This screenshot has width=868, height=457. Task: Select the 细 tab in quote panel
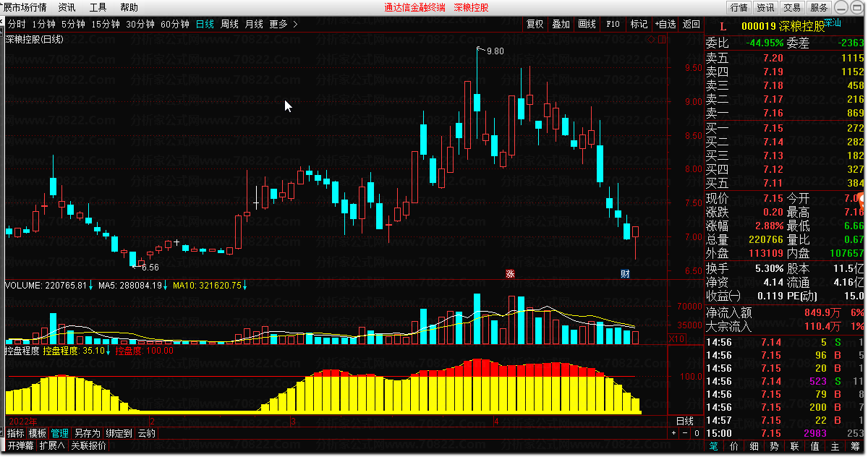click(x=755, y=446)
